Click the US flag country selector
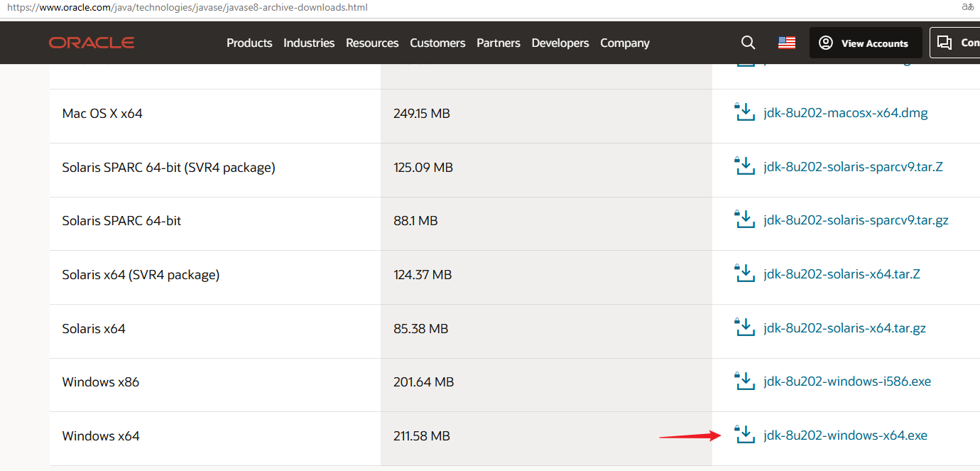Screen dimensions: 980x471 [x=786, y=43]
